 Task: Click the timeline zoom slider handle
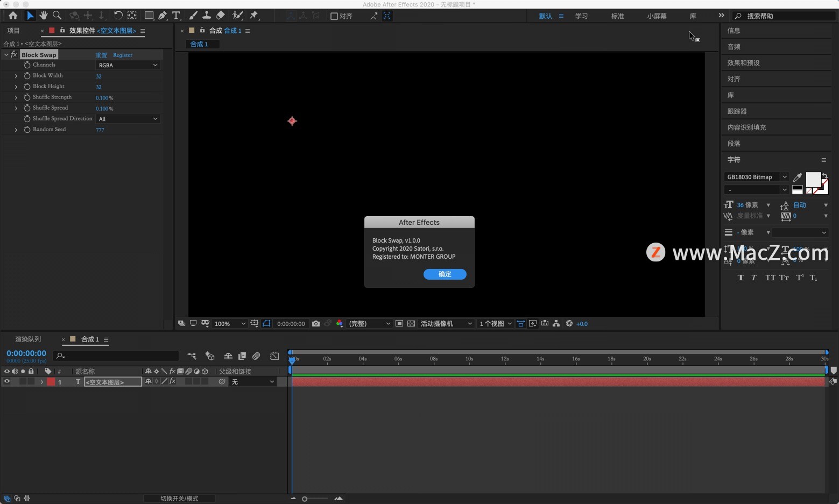point(305,499)
